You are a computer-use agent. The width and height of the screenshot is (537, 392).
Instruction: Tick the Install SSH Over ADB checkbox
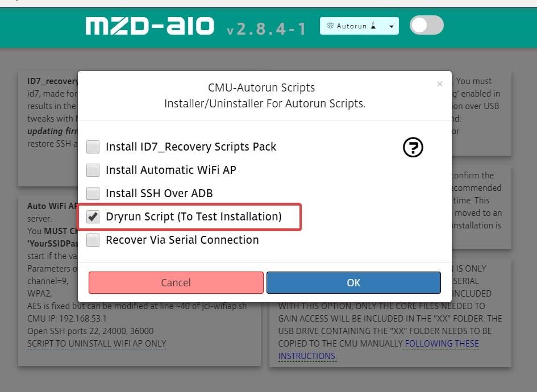pos(93,193)
